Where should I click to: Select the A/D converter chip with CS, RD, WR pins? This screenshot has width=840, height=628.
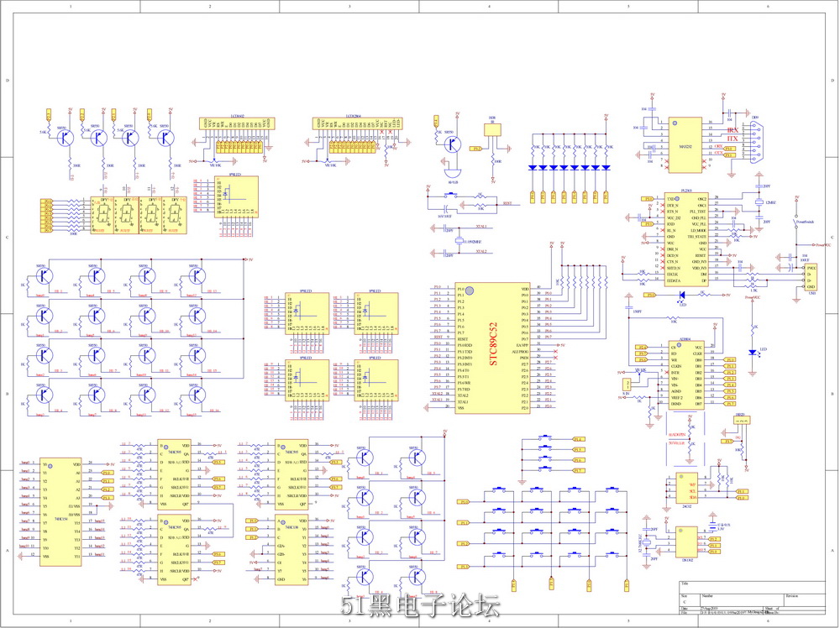pos(685,374)
